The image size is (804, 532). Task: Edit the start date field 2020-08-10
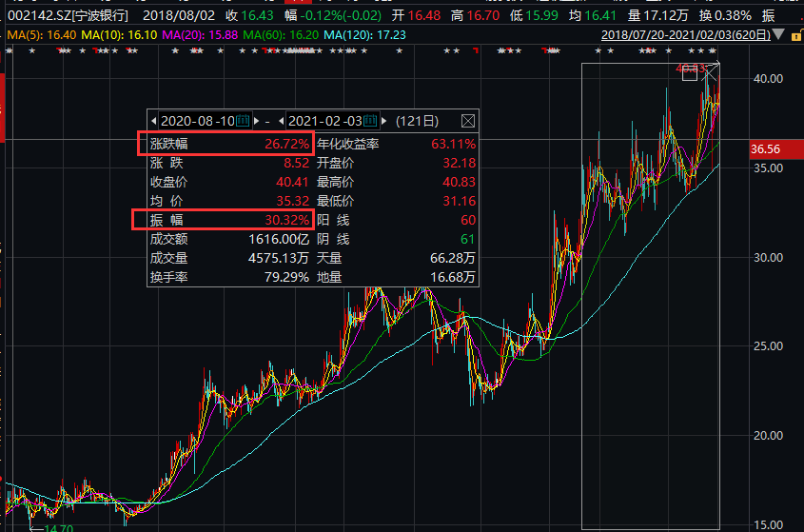coord(197,121)
